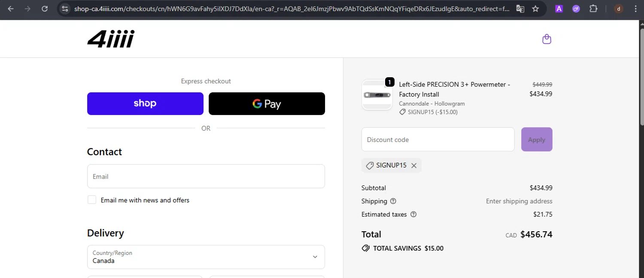The width and height of the screenshot is (644, 278).
Task: Click the Cannondale - Hollowgram variant text
Action: click(432, 104)
